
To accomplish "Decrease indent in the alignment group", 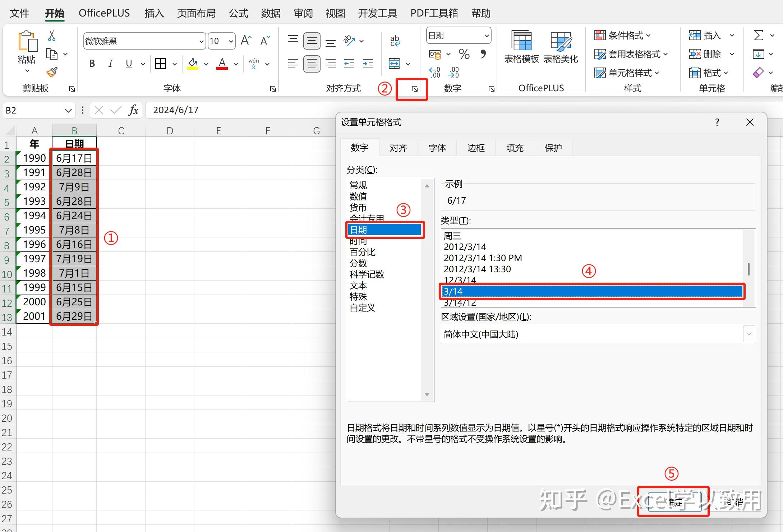I will pos(349,64).
